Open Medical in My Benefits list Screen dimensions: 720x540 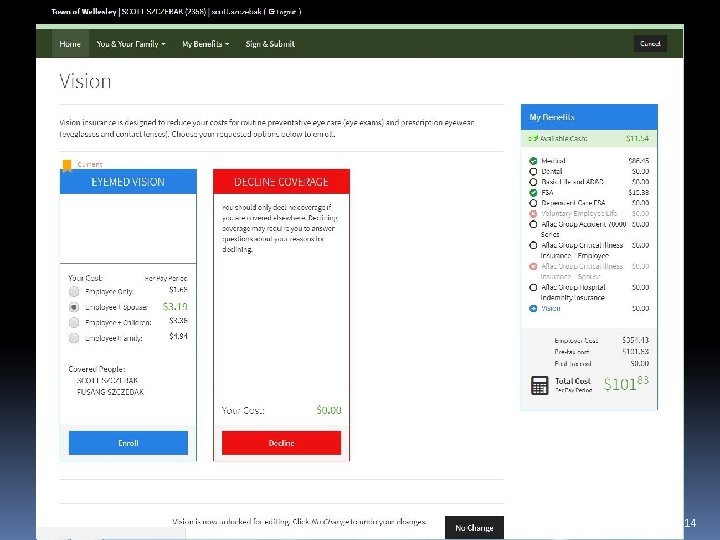pyautogui.click(x=553, y=161)
